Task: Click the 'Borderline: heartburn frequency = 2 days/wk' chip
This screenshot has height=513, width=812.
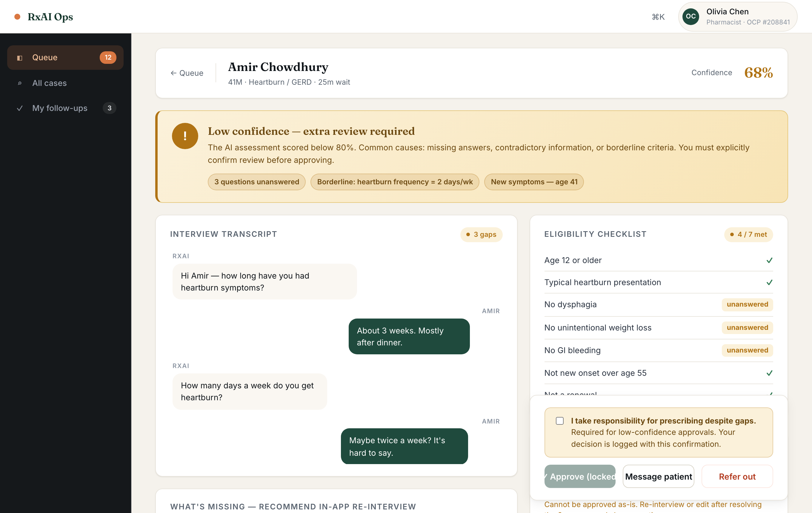Action: (x=395, y=182)
